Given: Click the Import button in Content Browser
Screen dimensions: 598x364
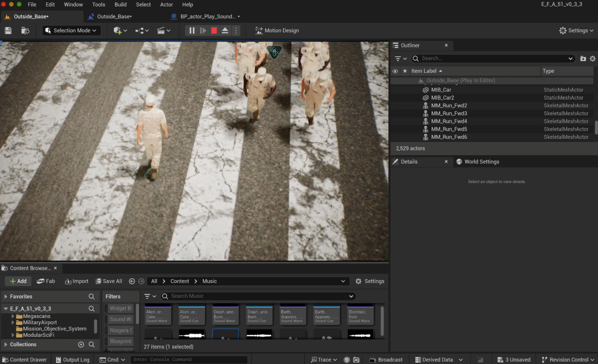Looking at the screenshot, I should coord(77,281).
